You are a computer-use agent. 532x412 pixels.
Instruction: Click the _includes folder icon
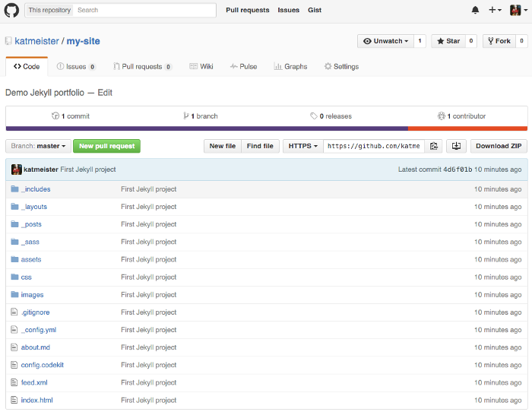(14, 189)
